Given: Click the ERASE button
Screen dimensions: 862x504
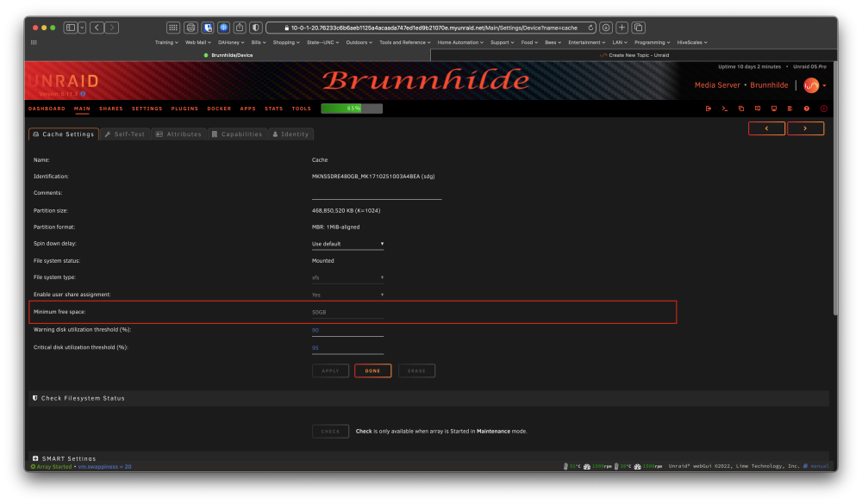Looking at the screenshot, I should [x=416, y=371].
